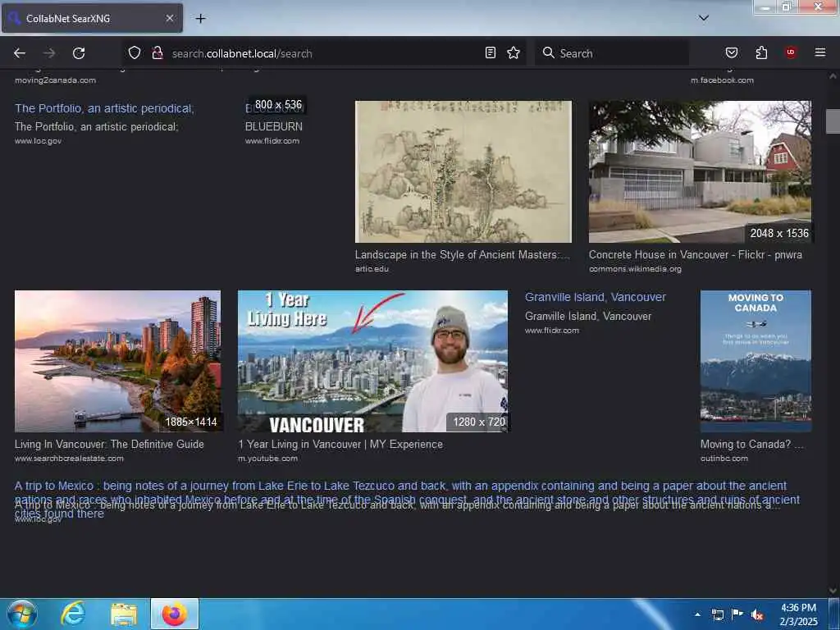Click the m.facebook.com source text
840x630 pixels.
click(x=722, y=80)
